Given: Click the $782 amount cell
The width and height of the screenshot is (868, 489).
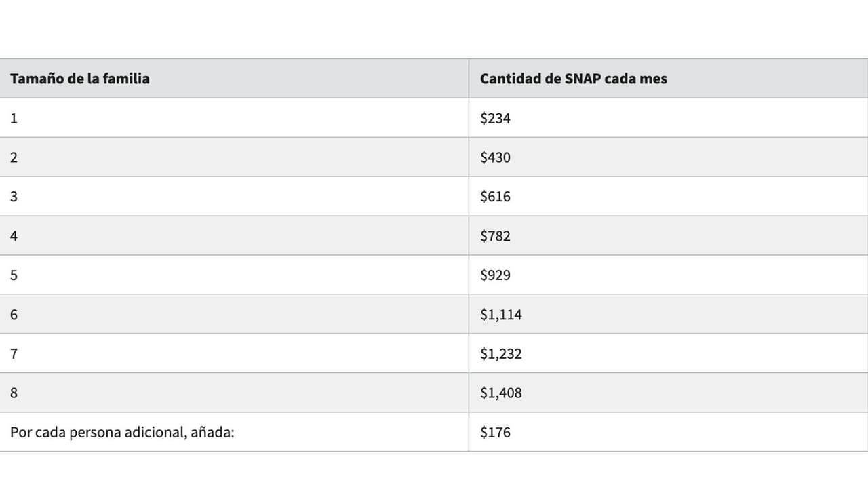Looking at the screenshot, I should [x=495, y=236].
